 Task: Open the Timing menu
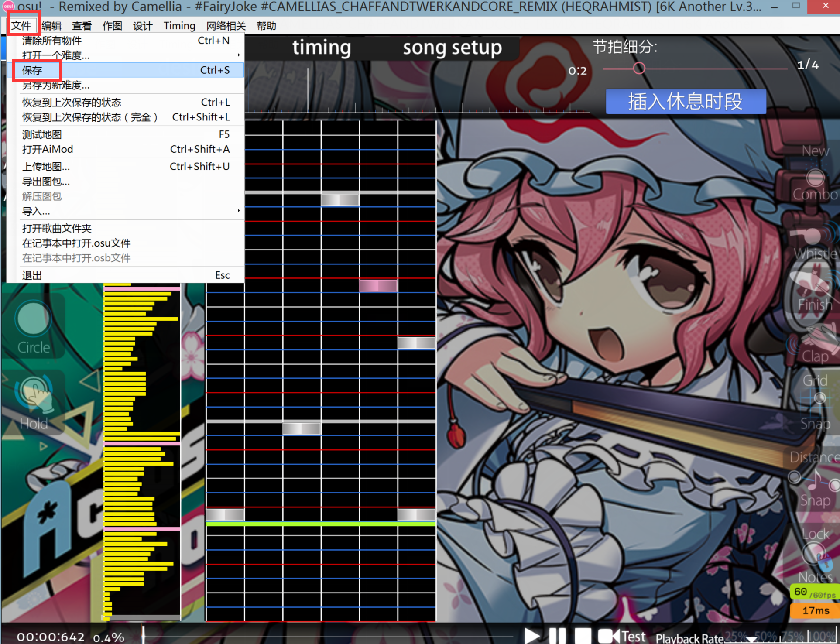point(179,26)
